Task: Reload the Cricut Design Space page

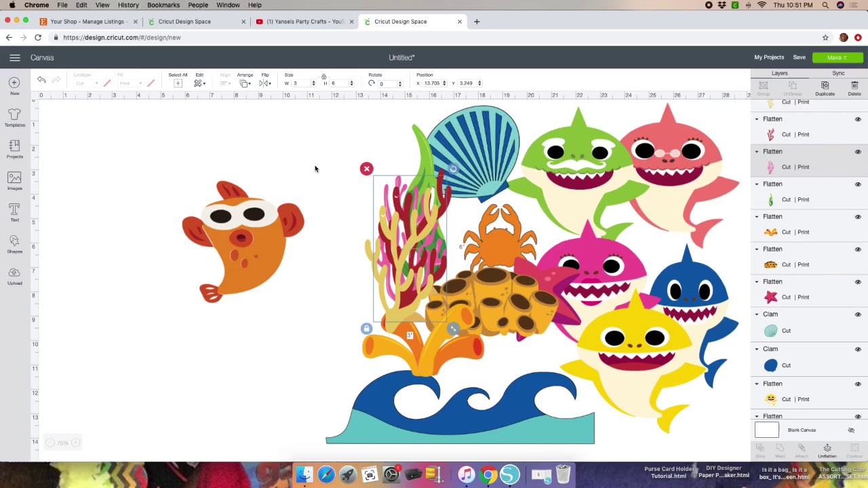Action: pyautogui.click(x=38, y=37)
